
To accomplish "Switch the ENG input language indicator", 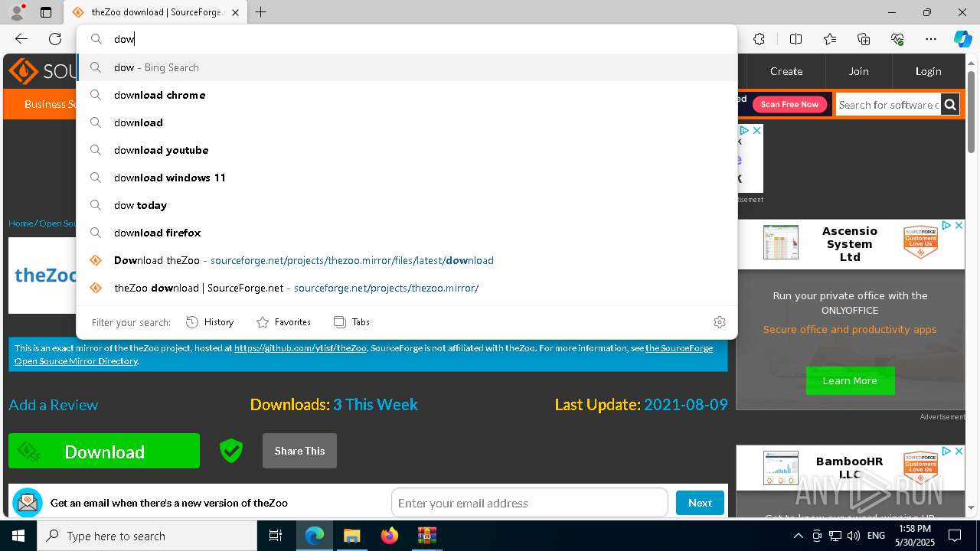I will [877, 536].
